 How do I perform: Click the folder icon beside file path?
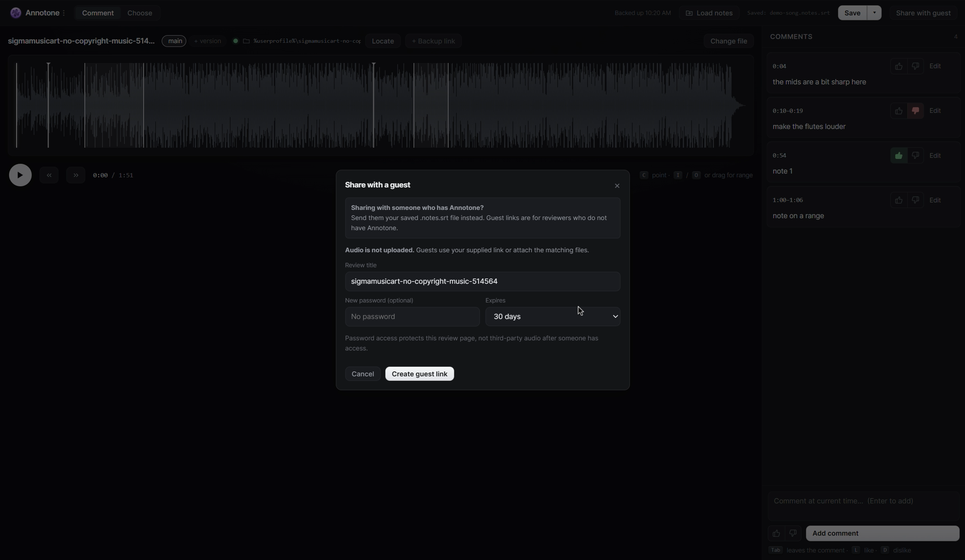(x=246, y=41)
